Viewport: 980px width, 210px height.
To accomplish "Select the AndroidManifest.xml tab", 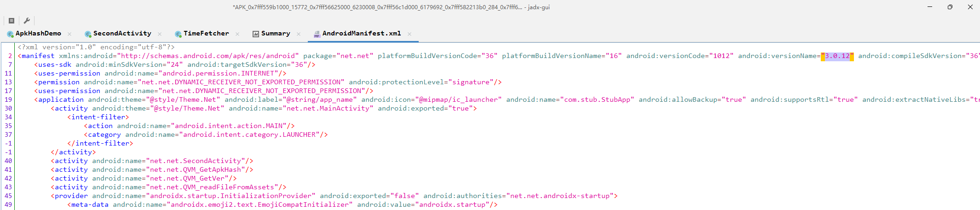I will (x=362, y=34).
